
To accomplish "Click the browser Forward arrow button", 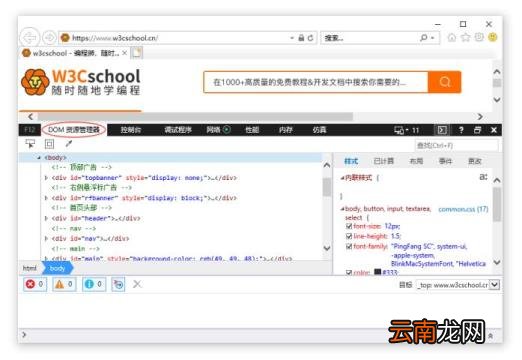I will tap(49, 38).
